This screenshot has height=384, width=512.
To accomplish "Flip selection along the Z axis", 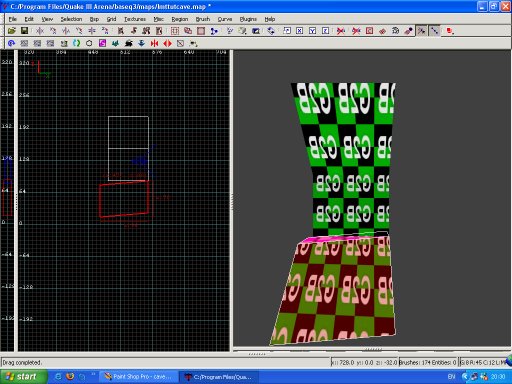I will (x=92, y=31).
